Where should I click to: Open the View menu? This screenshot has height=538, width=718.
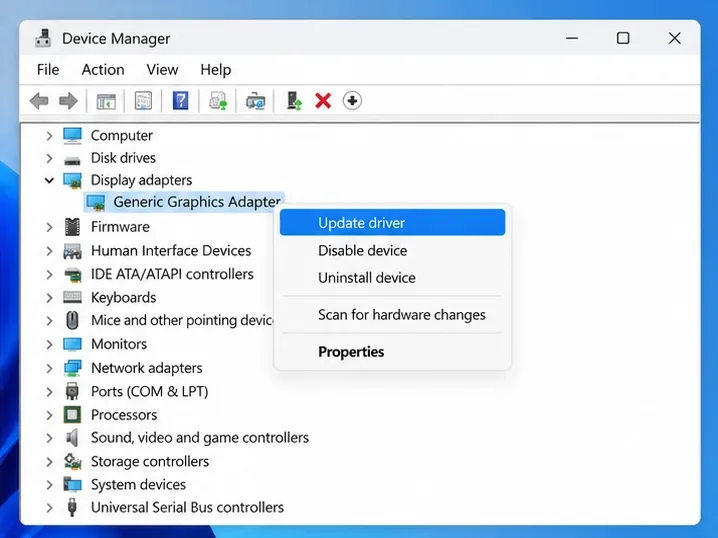[x=162, y=70]
